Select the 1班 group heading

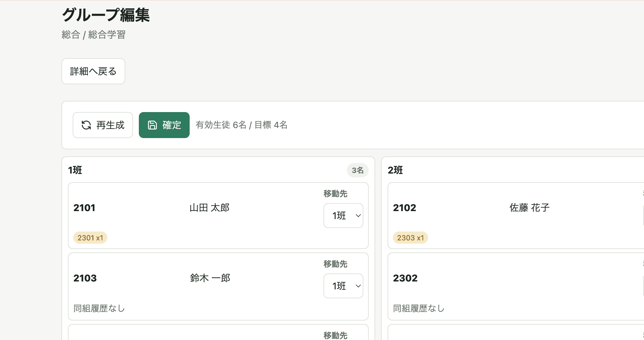[75, 170]
